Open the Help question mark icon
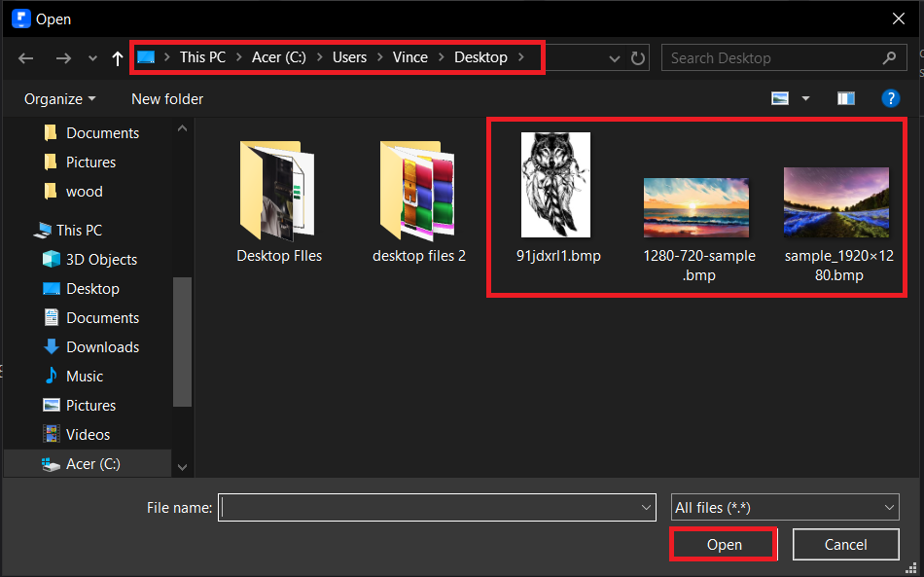Viewport: 924px width, 577px height. (891, 97)
